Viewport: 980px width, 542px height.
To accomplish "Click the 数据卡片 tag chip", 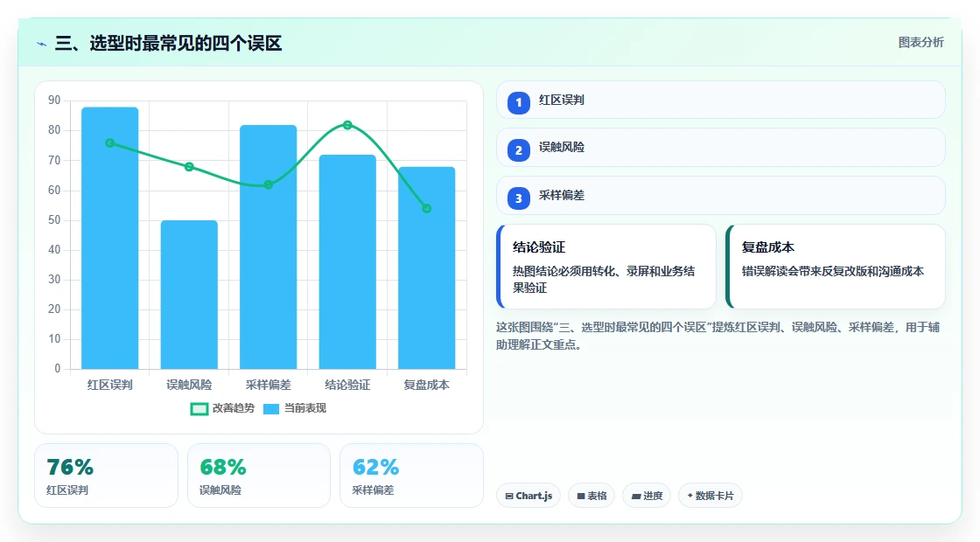I will tap(710, 496).
